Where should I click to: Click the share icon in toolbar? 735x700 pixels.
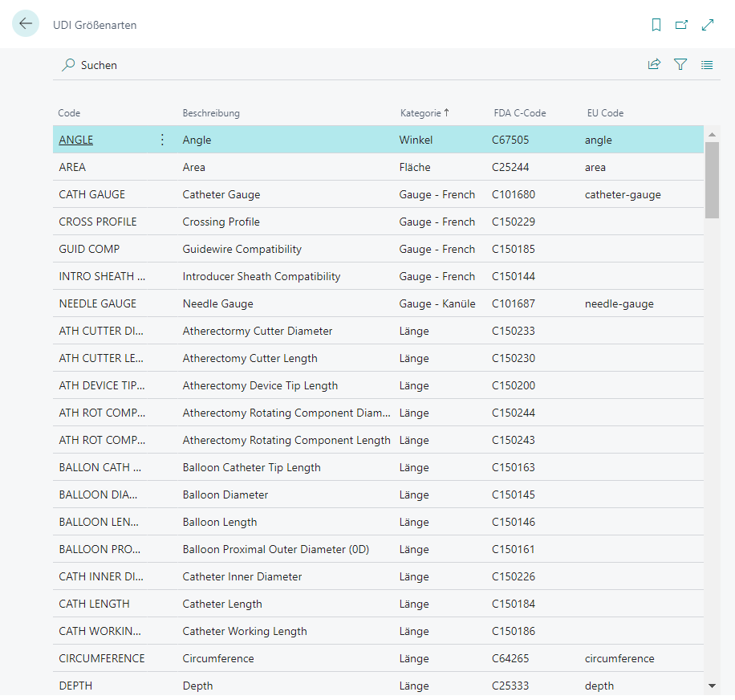(x=654, y=65)
